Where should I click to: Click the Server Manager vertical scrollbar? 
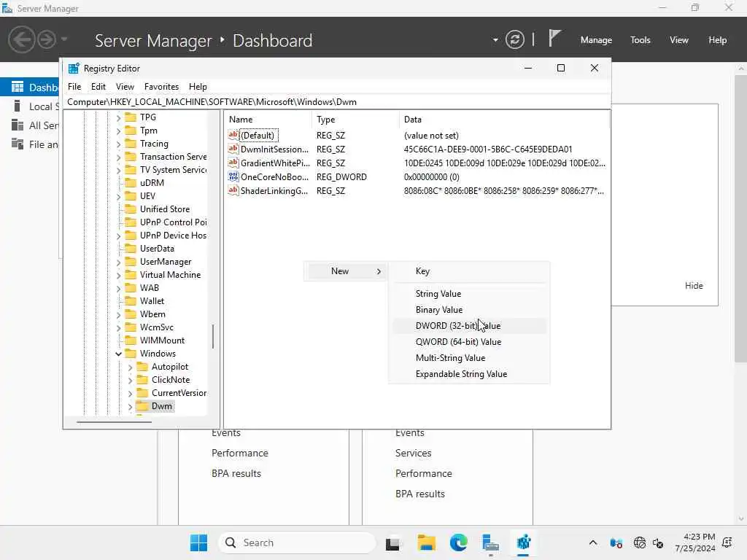tap(740, 219)
